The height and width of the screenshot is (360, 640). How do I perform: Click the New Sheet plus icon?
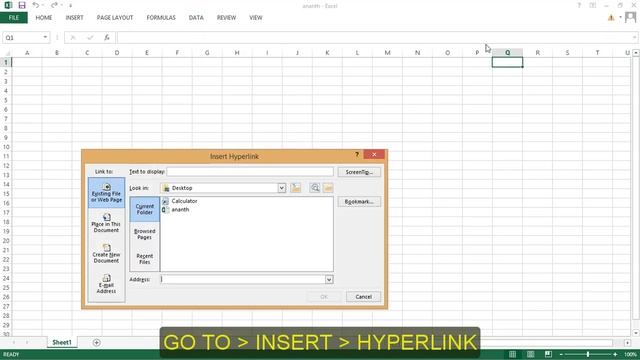click(97, 342)
